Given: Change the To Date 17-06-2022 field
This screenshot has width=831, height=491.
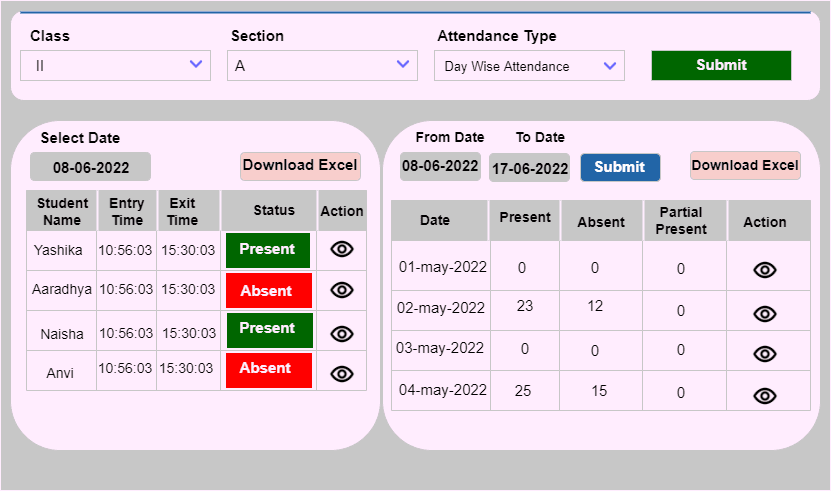Looking at the screenshot, I should pyautogui.click(x=529, y=168).
